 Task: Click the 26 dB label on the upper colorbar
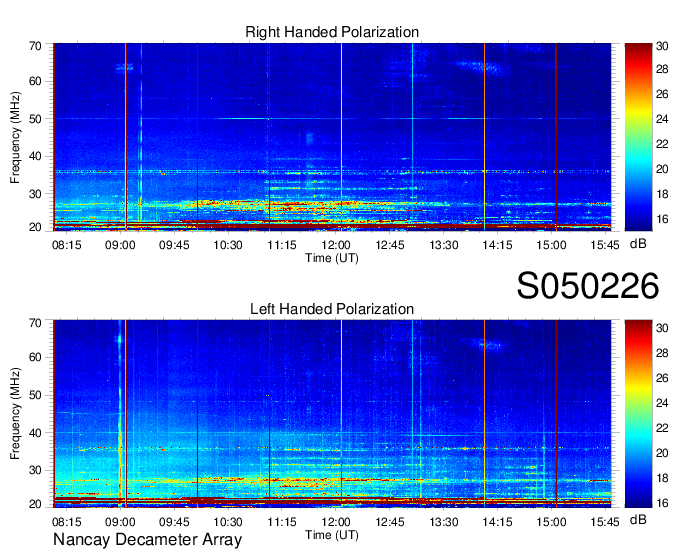662,94
